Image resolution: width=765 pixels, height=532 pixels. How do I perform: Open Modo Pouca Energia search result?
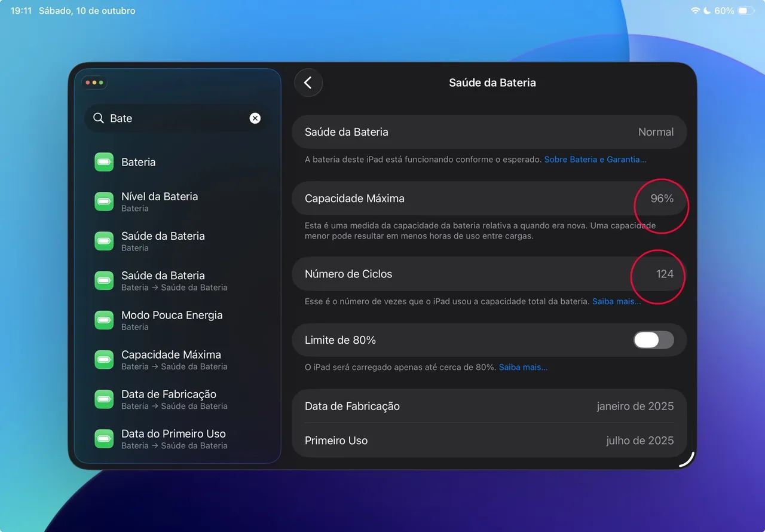tap(178, 320)
